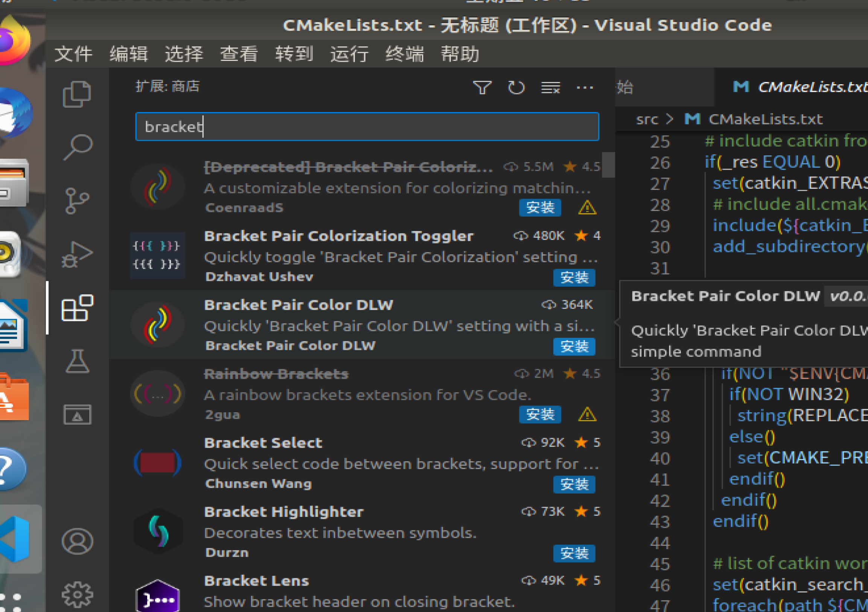This screenshot has height=612, width=868.
Task: Click Bracket Highlighter extension icon
Action: (158, 531)
